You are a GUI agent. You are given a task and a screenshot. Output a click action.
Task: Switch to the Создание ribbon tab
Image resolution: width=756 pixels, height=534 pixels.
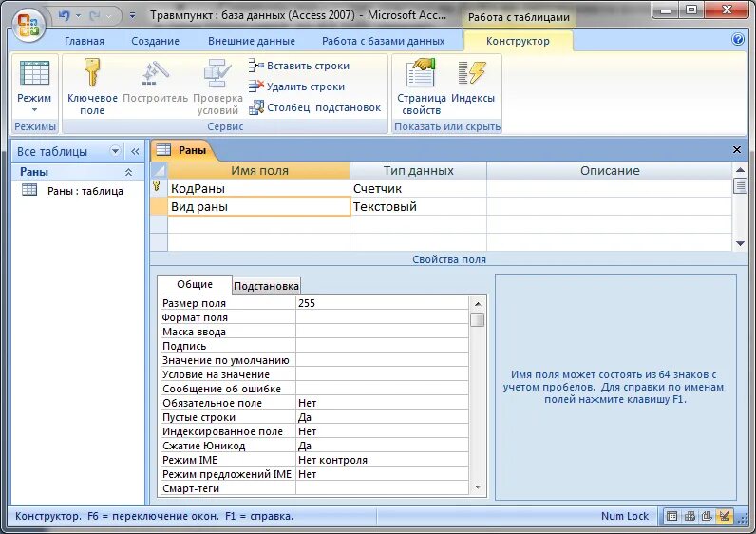pos(155,41)
